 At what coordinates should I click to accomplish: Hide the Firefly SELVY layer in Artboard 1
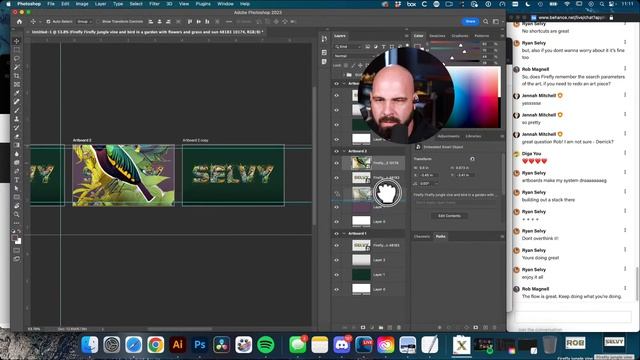click(337, 245)
